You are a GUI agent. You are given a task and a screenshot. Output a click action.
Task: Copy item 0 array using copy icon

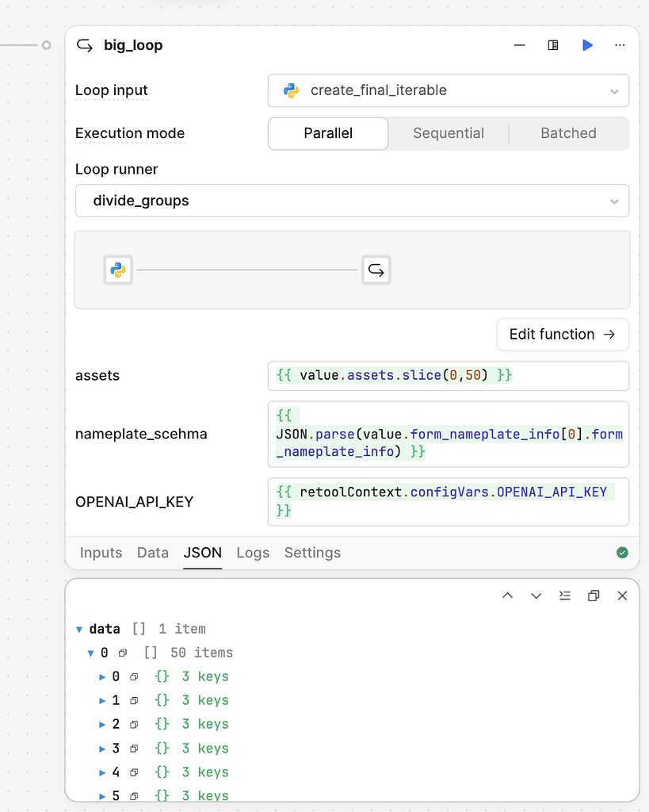tap(123, 653)
